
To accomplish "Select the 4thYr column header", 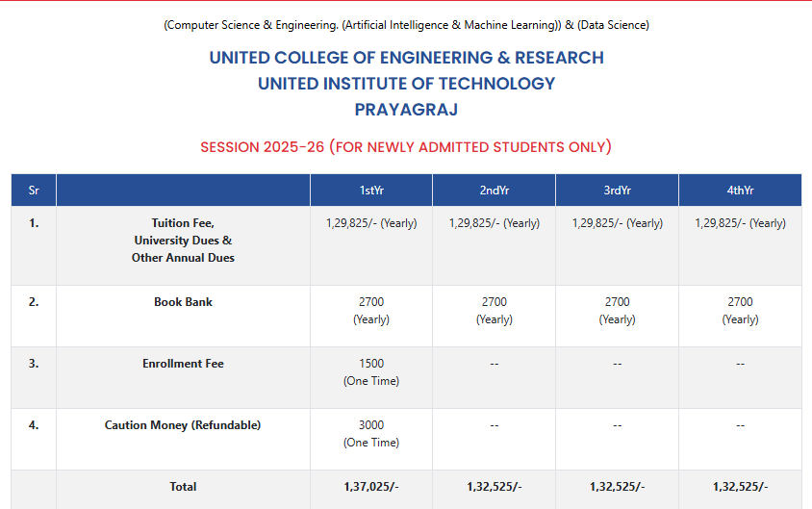I will click(x=740, y=191).
